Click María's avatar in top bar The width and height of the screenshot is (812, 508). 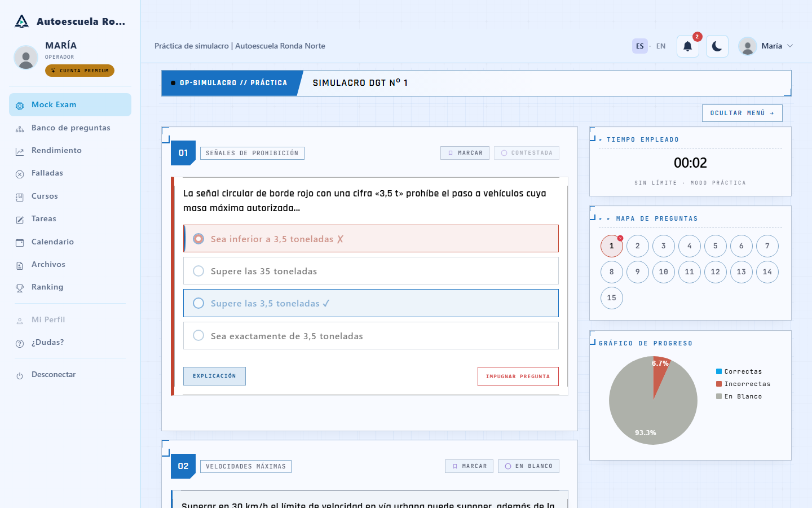(x=748, y=46)
